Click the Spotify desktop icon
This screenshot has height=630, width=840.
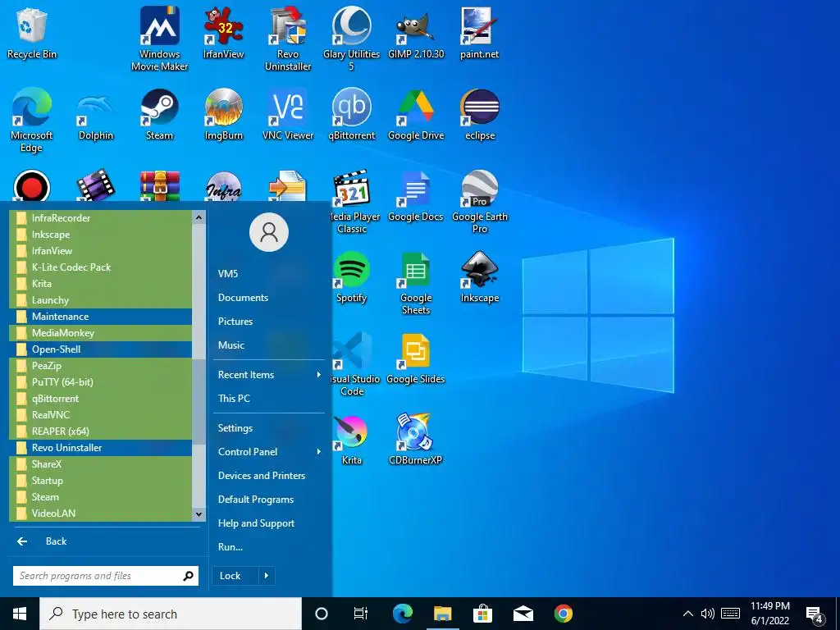(x=351, y=278)
